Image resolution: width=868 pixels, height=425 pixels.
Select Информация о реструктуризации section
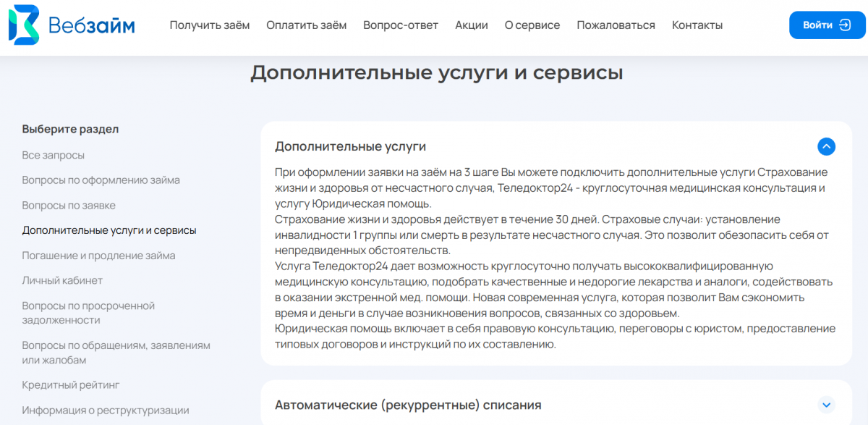[x=106, y=410]
